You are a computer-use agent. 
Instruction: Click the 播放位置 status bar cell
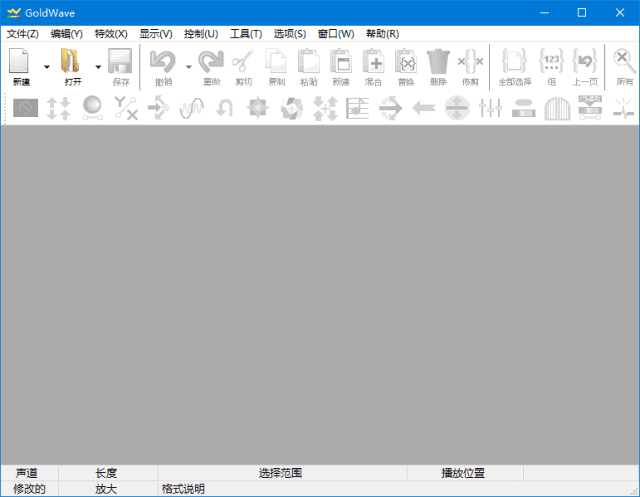coord(465,473)
